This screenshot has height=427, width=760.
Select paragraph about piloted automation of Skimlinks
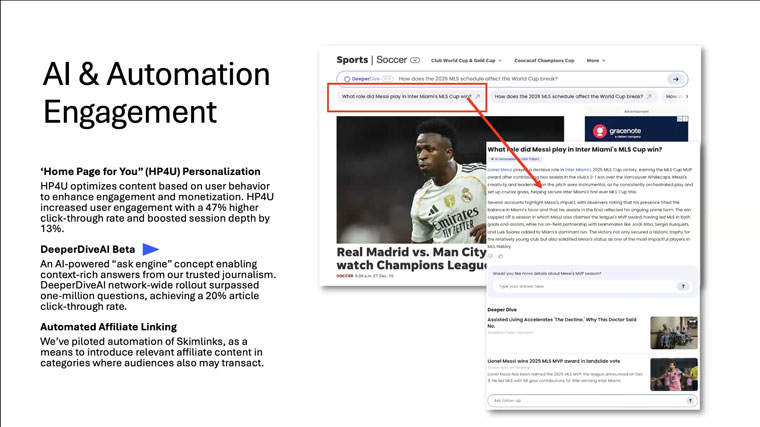pos(152,352)
